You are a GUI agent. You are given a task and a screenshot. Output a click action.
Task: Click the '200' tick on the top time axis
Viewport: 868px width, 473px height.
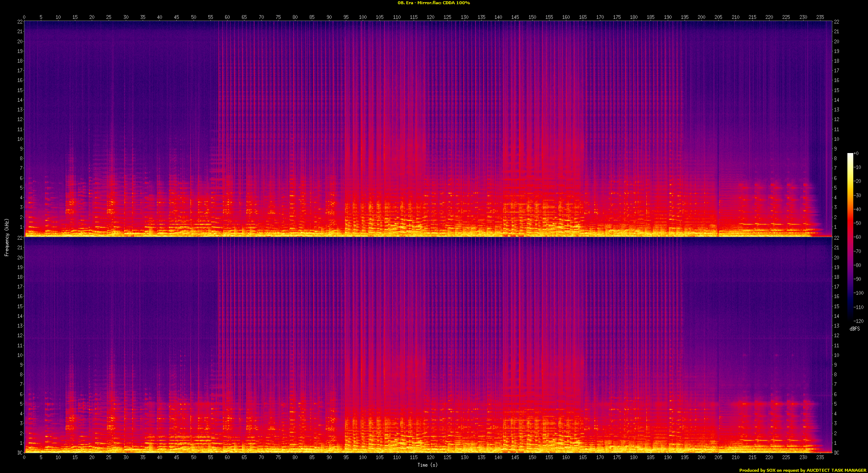click(701, 17)
